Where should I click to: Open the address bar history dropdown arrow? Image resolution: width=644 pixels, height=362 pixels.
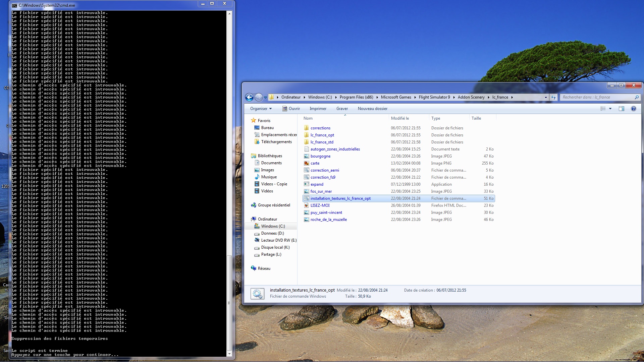point(546,98)
